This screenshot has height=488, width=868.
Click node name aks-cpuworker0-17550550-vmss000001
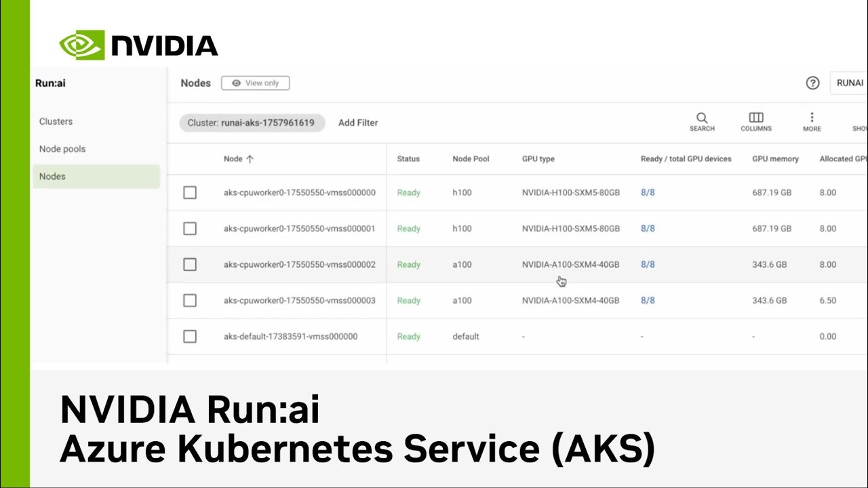pyautogui.click(x=300, y=228)
